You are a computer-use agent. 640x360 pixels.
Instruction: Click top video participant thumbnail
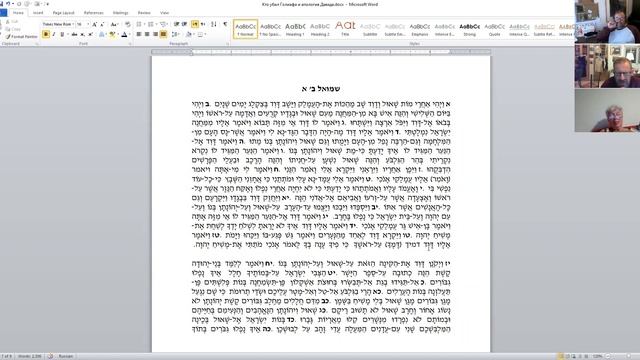607,22
